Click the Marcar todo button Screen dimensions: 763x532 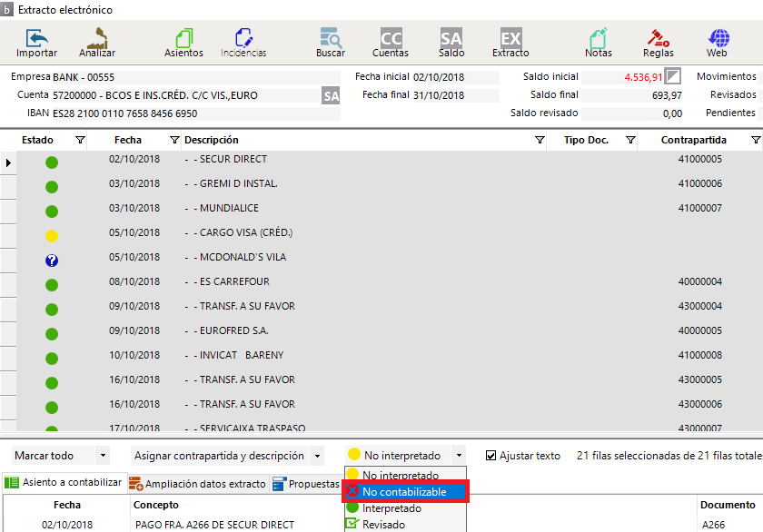pyautogui.click(x=53, y=456)
